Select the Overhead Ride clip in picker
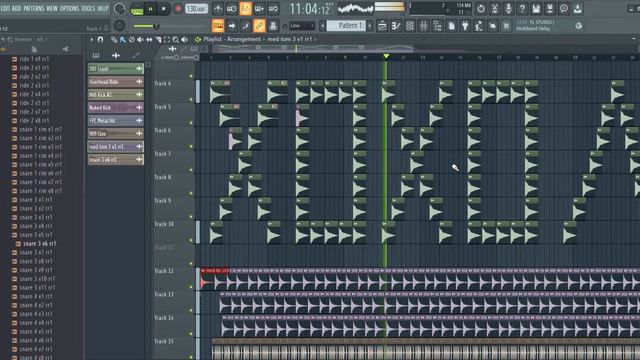 pos(116,82)
